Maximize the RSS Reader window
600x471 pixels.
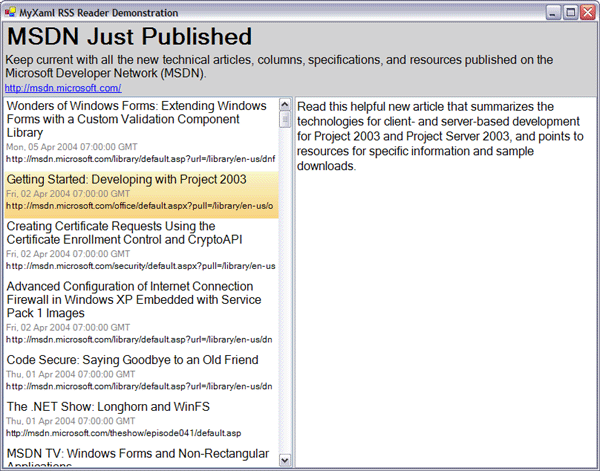(x=571, y=12)
